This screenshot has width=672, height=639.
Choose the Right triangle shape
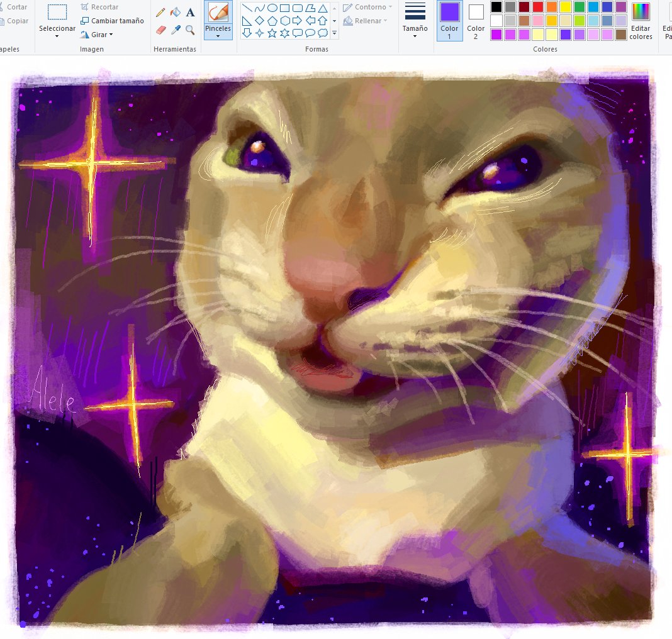pyautogui.click(x=247, y=21)
